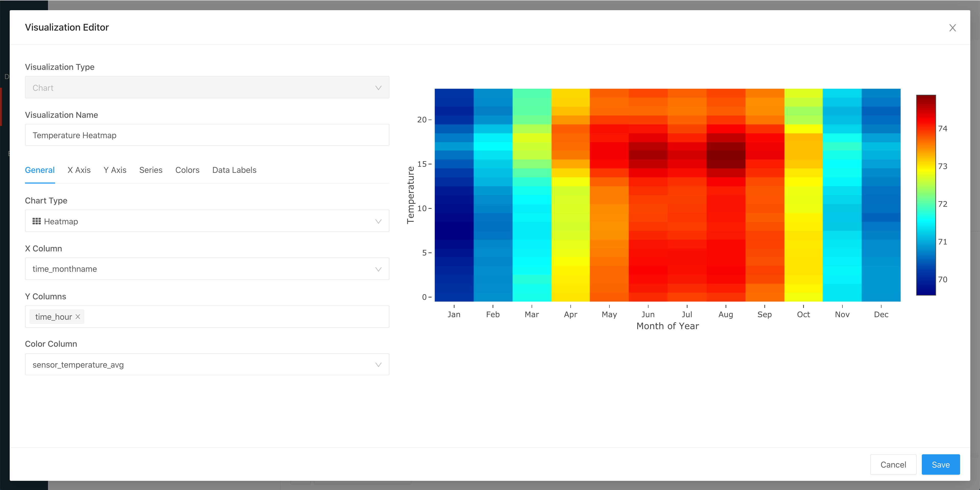Viewport: 980px width, 490px height.
Task: Open the Colors tab
Action: point(187,170)
